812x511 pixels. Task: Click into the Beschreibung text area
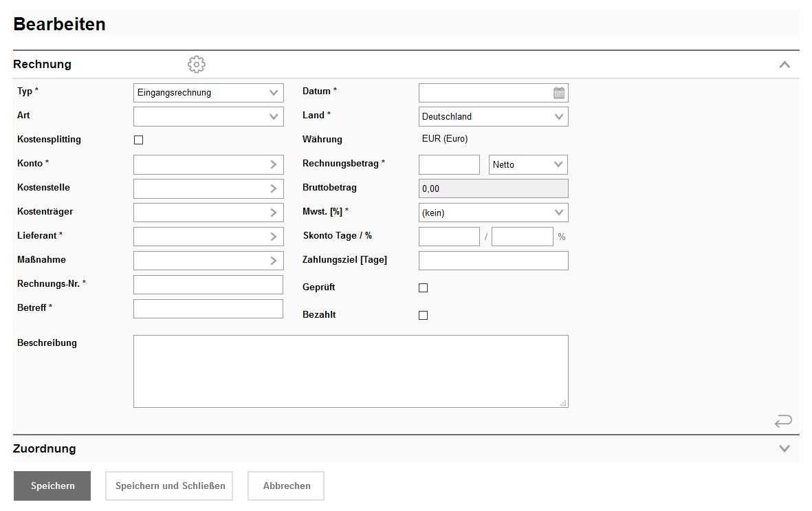click(351, 371)
